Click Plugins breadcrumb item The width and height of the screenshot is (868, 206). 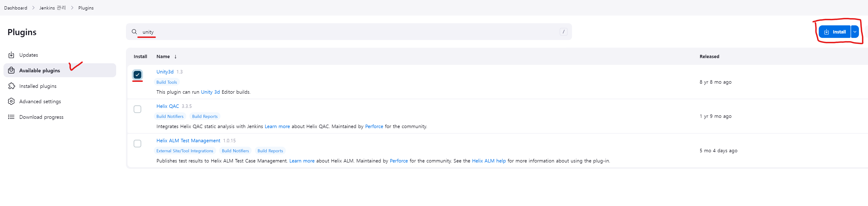86,8
